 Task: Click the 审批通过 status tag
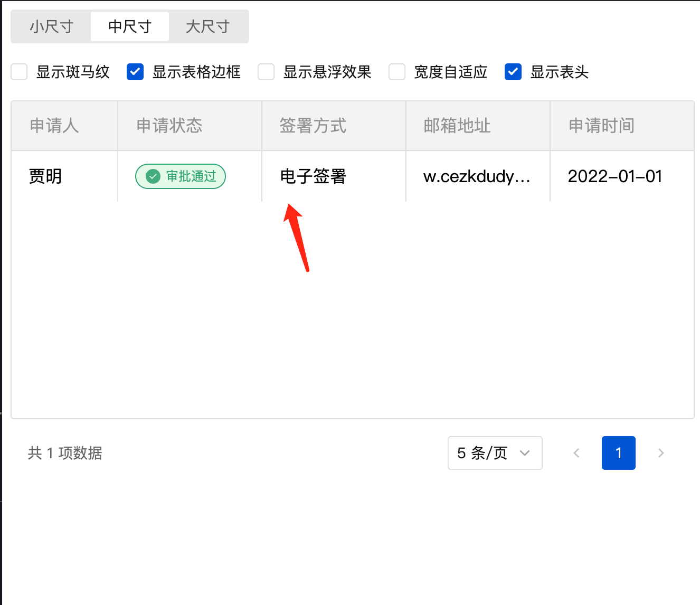180,176
